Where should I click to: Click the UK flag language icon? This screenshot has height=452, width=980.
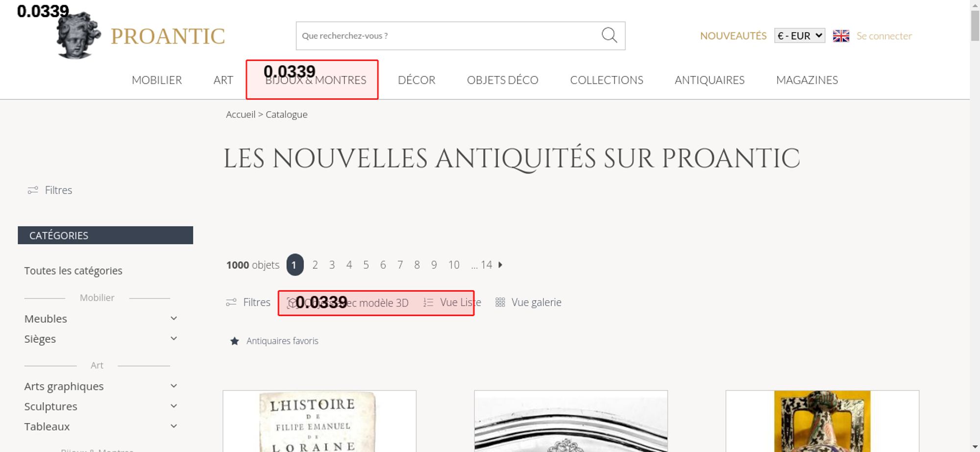pos(841,36)
